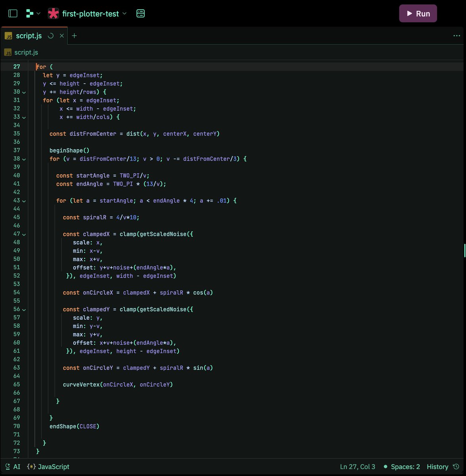
Task: Open file History in status bar
Action: pyautogui.click(x=443, y=467)
